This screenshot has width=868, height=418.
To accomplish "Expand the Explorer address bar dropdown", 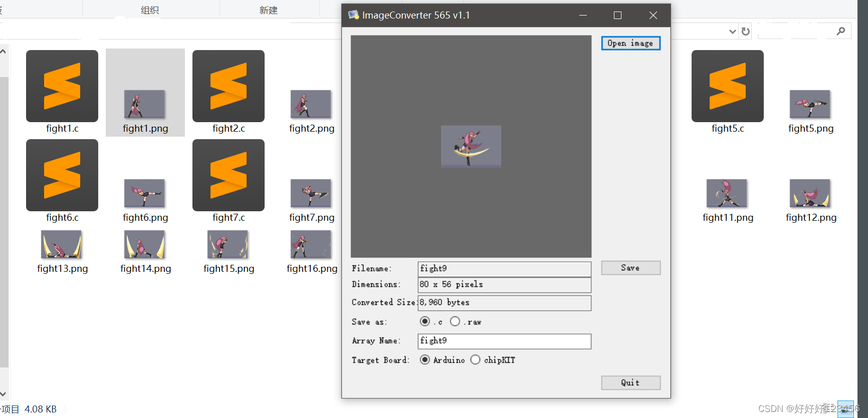I will (732, 32).
